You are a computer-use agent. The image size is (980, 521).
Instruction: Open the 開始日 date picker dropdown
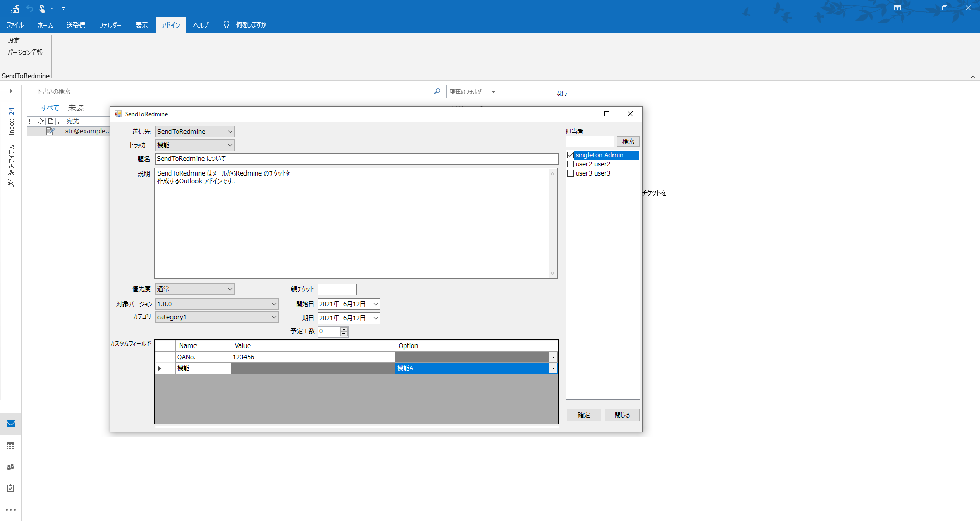click(376, 304)
